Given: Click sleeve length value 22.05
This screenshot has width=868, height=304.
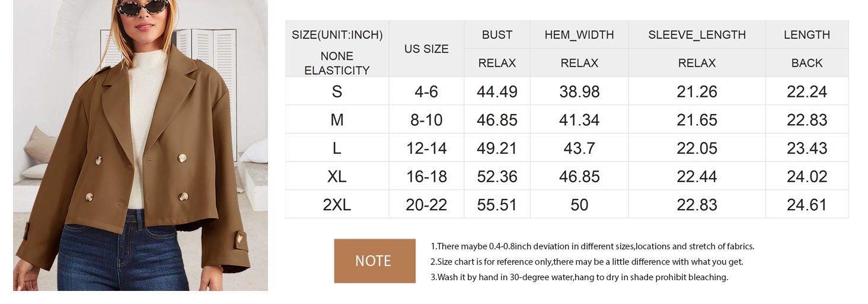Looking at the screenshot, I should click(697, 148).
